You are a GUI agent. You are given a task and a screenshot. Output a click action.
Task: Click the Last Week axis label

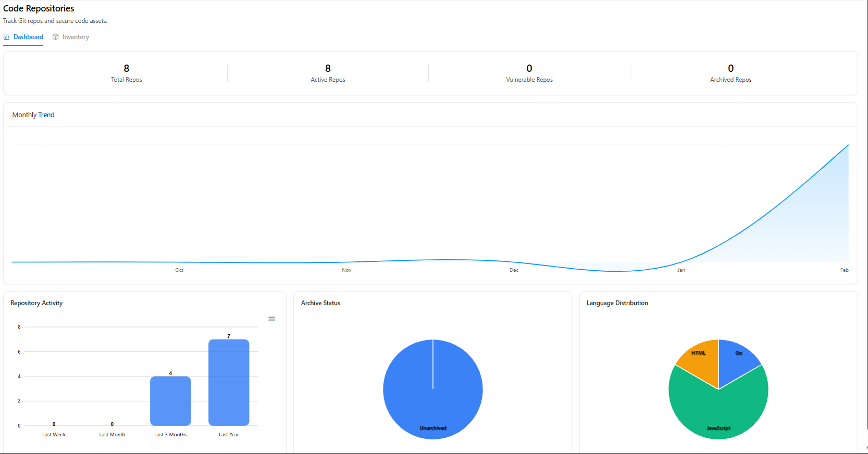click(54, 435)
